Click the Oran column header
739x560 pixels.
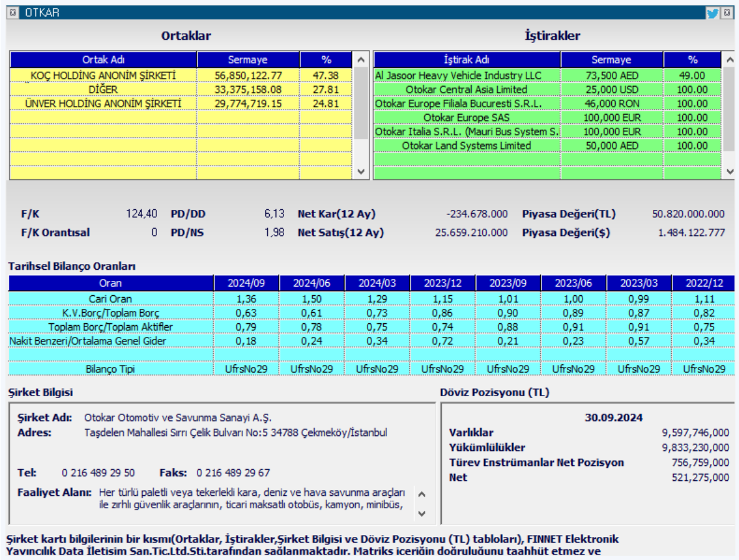click(110, 283)
